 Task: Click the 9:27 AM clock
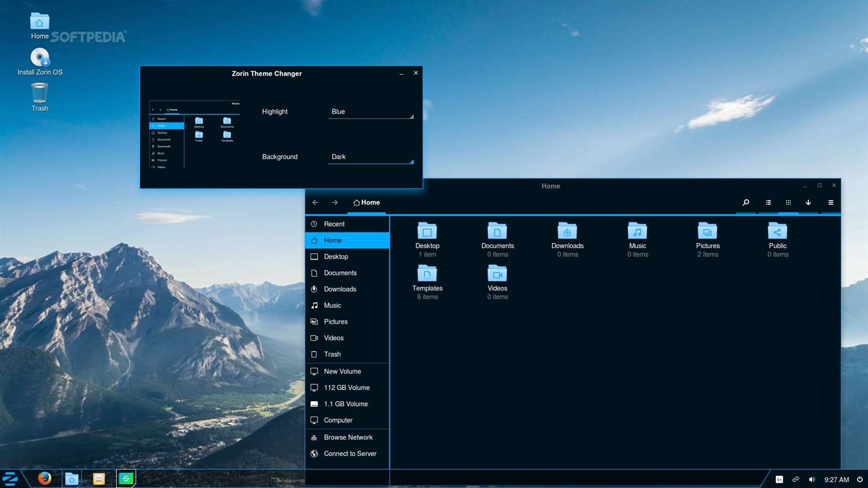(837, 480)
